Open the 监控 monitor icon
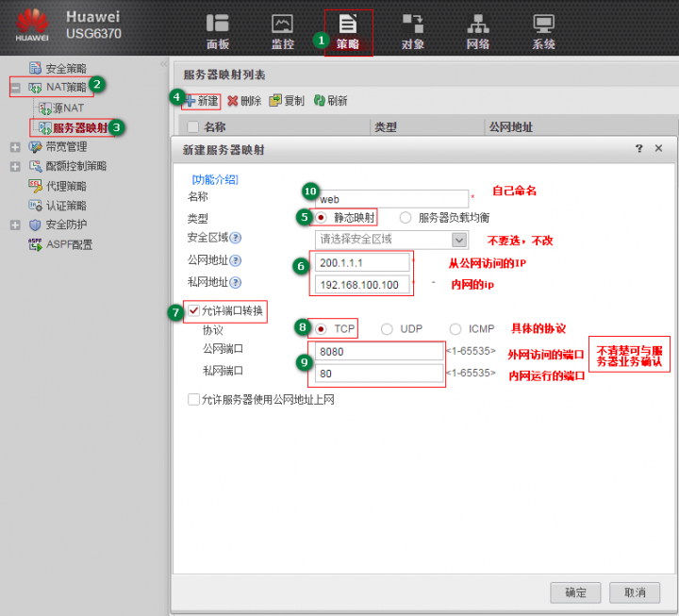 point(282,25)
